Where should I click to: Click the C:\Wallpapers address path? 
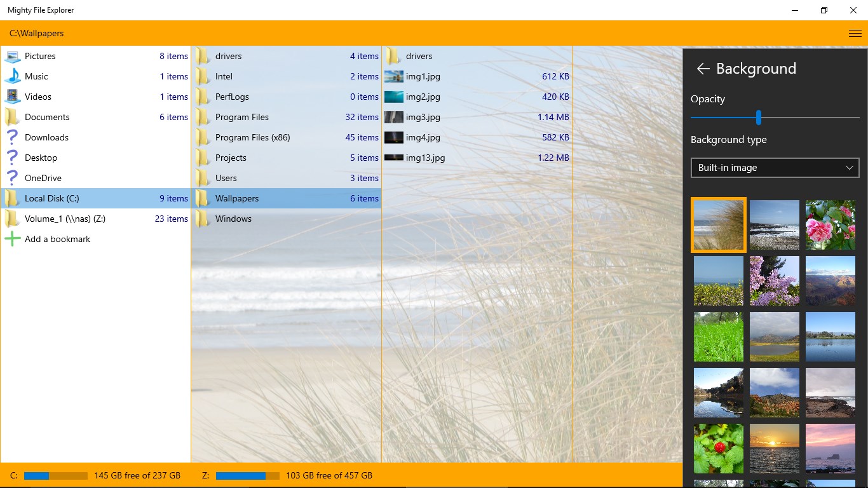(37, 33)
